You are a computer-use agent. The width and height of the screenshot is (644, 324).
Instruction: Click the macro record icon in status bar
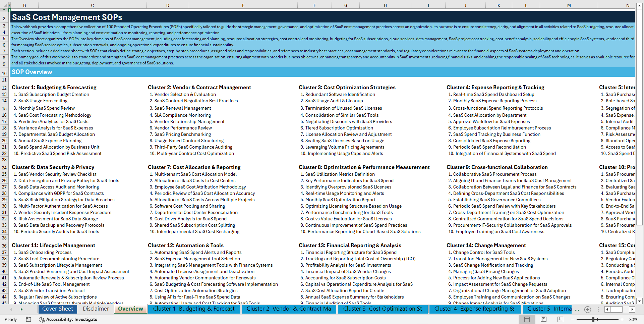[x=28, y=319]
